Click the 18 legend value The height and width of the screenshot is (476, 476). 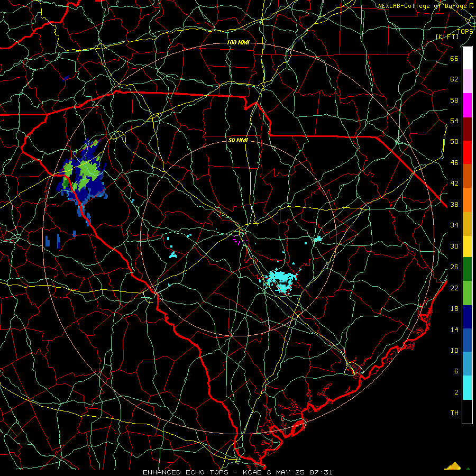(x=454, y=308)
